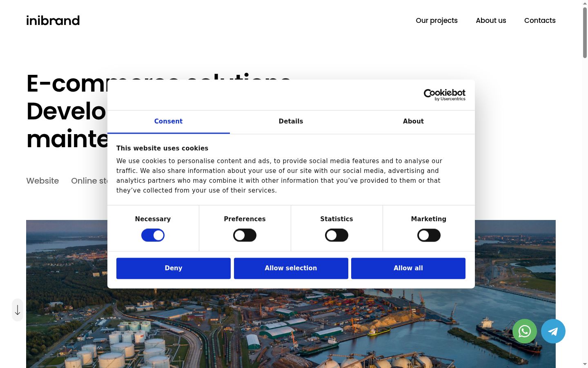Screen dimensions: 588x368
Task: Open the WhatsApp chat icon
Action: coord(525,331)
